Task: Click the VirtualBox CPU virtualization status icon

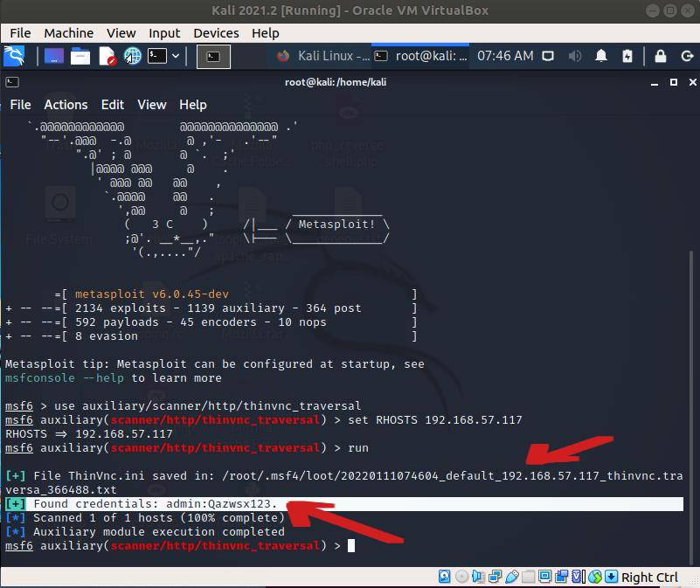Action: (x=579, y=577)
